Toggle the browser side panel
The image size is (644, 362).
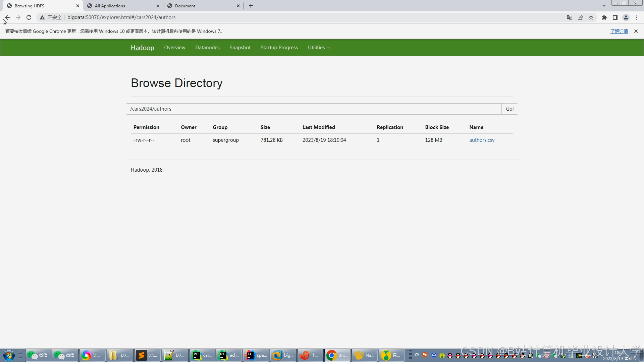pyautogui.click(x=615, y=17)
